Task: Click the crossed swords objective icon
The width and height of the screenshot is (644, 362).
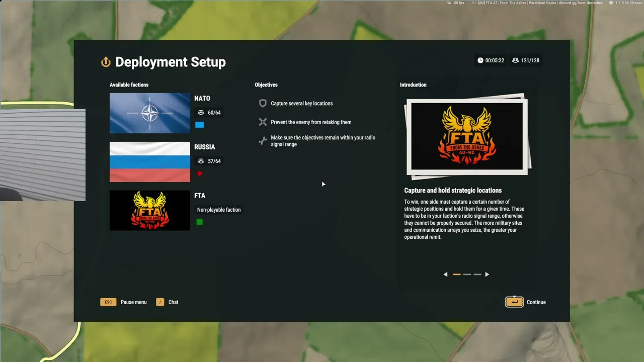Action: 263,122
